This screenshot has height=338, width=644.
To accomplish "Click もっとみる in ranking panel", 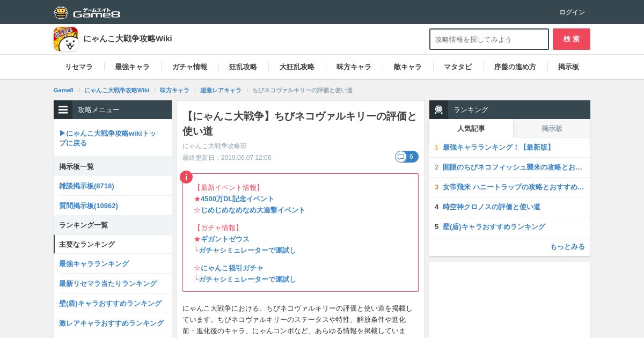I will coord(567,246).
